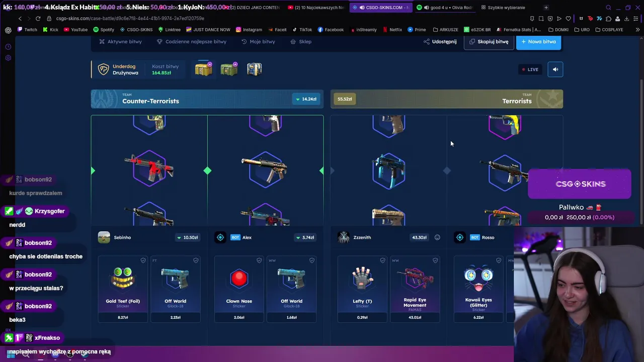
Task: Select the Rapid Eye Movement FAMAS card
Action: [415, 289]
